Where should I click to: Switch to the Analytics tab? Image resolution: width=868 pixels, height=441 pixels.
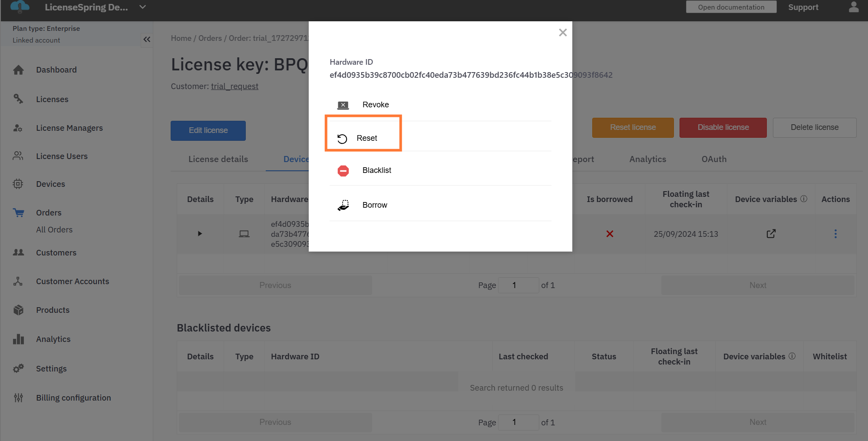tap(647, 159)
